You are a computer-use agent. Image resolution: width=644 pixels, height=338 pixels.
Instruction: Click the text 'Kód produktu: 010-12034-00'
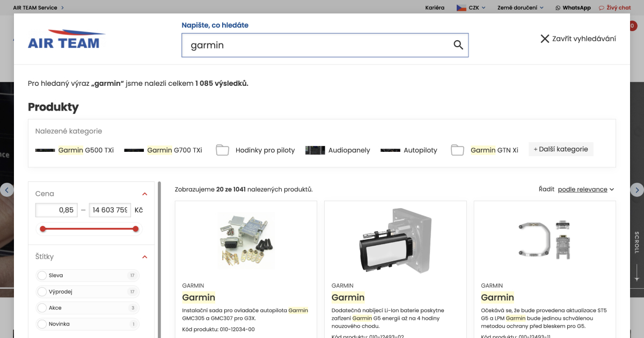[x=218, y=329]
